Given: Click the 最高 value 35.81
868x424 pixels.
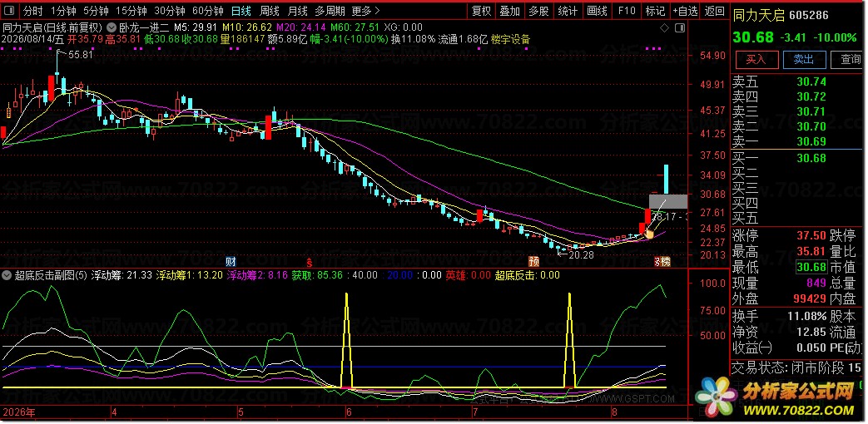Looking at the screenshot, I should (811, 252).
